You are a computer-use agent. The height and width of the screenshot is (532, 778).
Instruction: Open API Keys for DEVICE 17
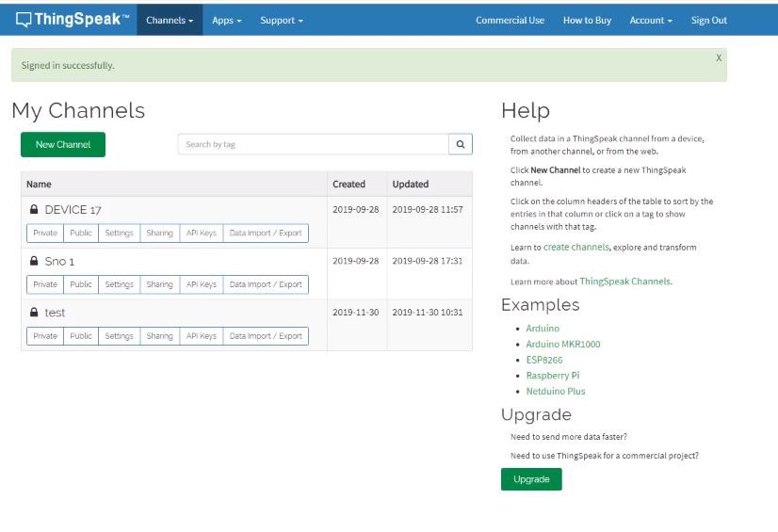[x=202, y=233]
